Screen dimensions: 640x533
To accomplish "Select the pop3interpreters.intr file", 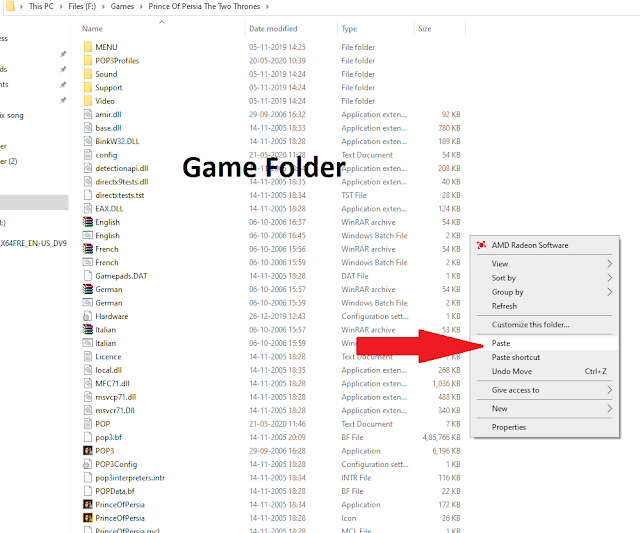I will pyautogui.click(x=130, y=477).
